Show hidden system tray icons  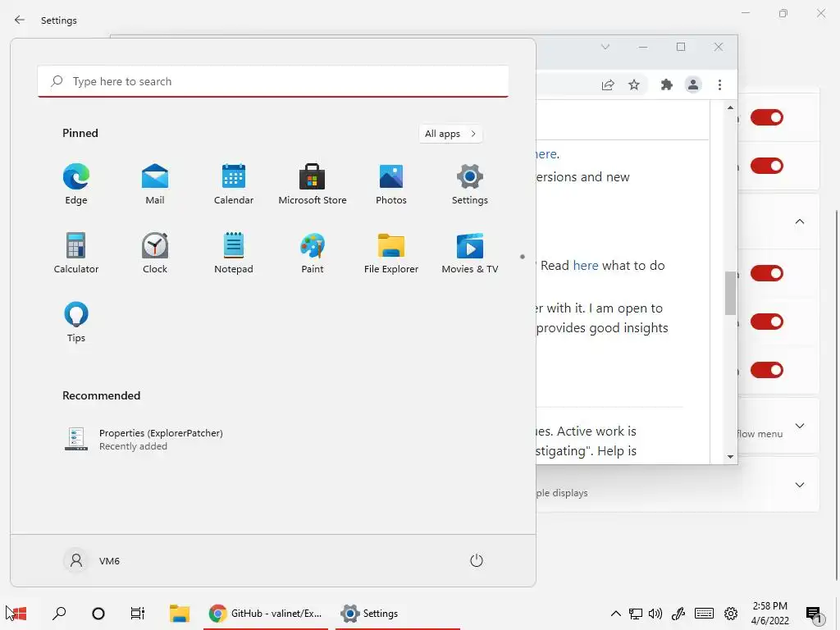tap(616, 614)
